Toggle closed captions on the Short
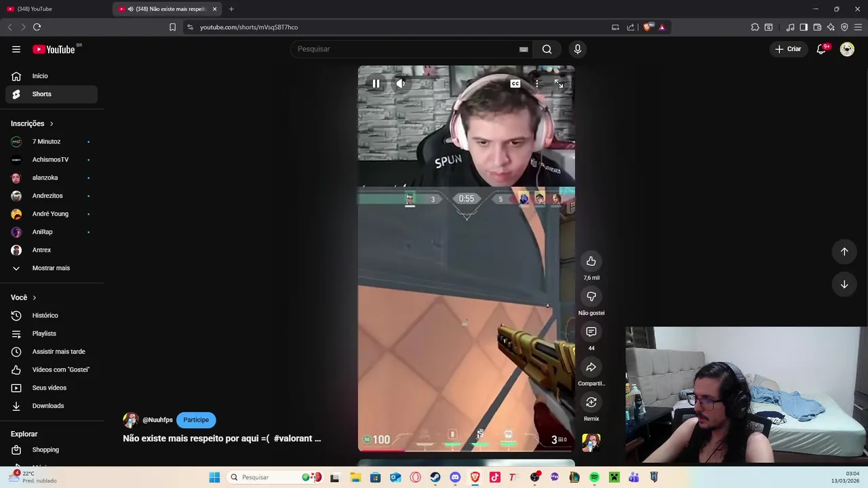The height and width of the screenshot is (488, 868). [515, 83]
